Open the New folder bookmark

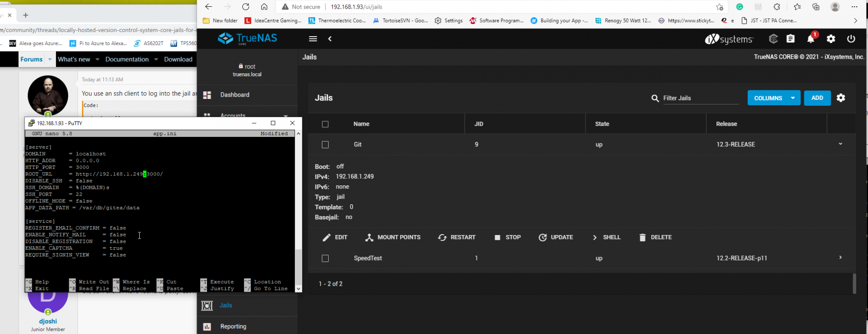220,21
